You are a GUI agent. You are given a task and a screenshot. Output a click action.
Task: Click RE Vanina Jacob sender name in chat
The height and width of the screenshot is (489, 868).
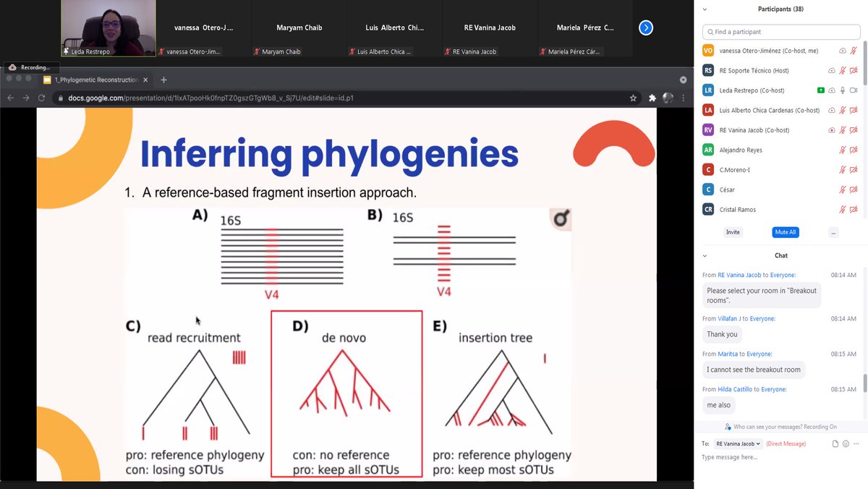pyautogui.click(x=739, y=275)
